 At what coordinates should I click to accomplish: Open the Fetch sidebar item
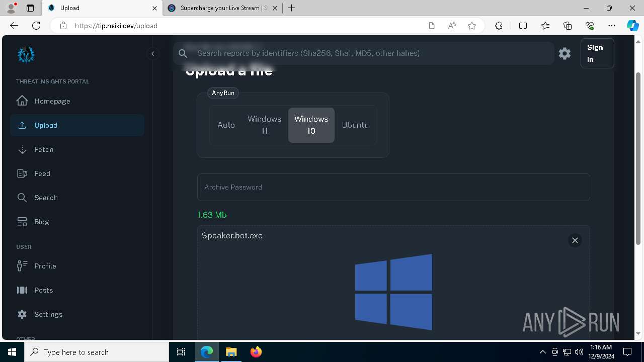(77, 149)
